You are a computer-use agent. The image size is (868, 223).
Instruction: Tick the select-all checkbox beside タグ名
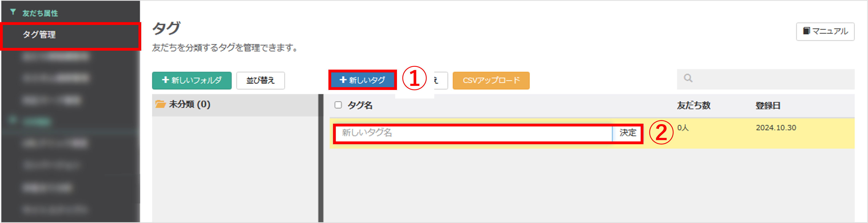[x=338, y=105]
